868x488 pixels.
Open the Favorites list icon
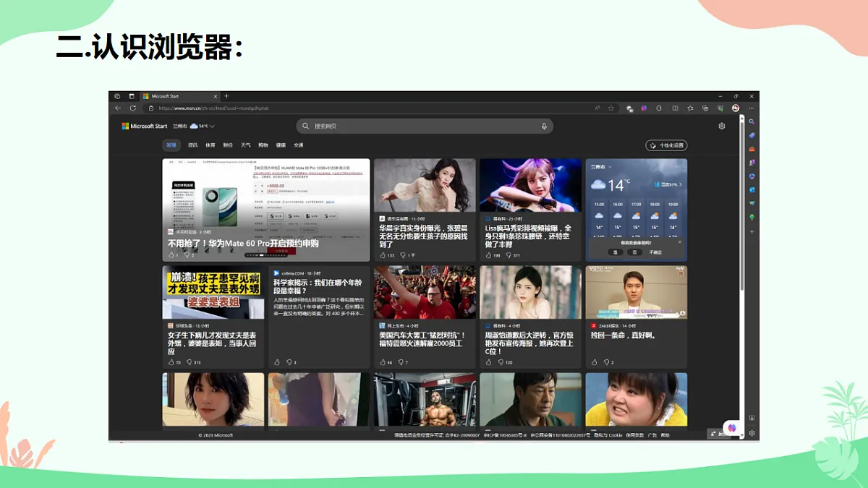(690, 108)
